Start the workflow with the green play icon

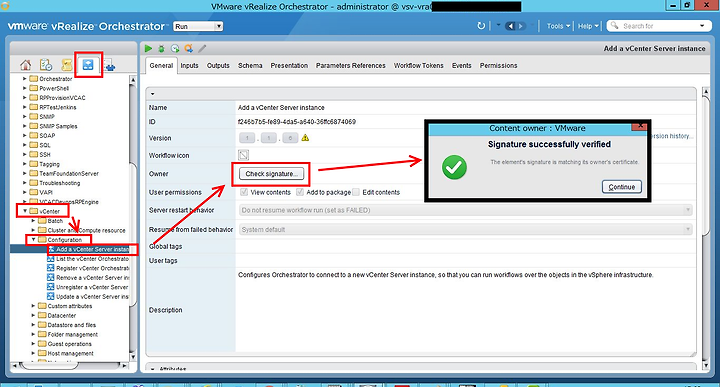coord(148,49)
